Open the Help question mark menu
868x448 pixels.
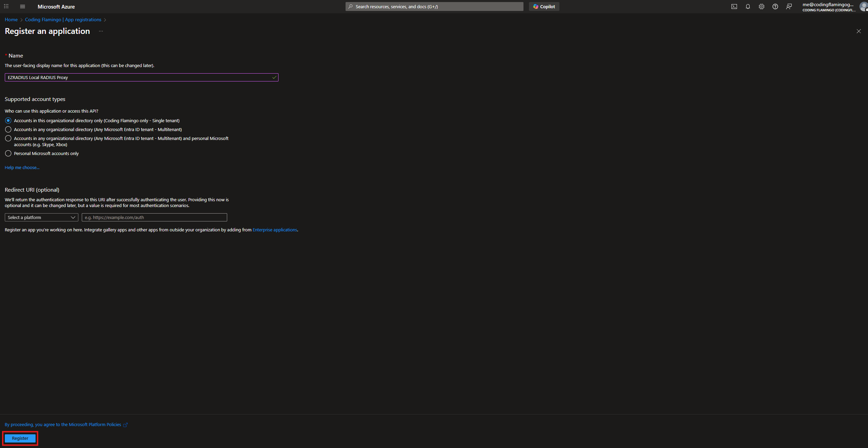pos(775,7)
